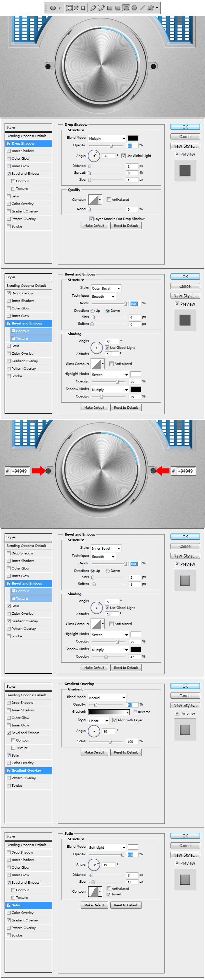Open the Outer Bevel style dropdown
The width and height of the screenshot is (205, 980).
(x=106, y=289)
